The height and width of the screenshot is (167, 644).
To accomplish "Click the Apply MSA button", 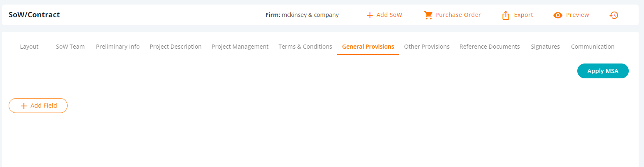I will click(x=603, y=71).
